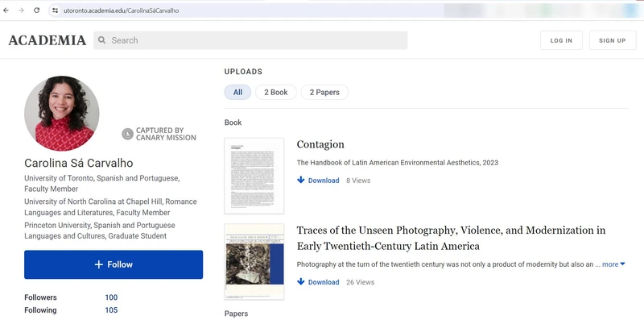
Task: Click the name Carolina Sá Carvalho
Action: (x=78, y=164)
